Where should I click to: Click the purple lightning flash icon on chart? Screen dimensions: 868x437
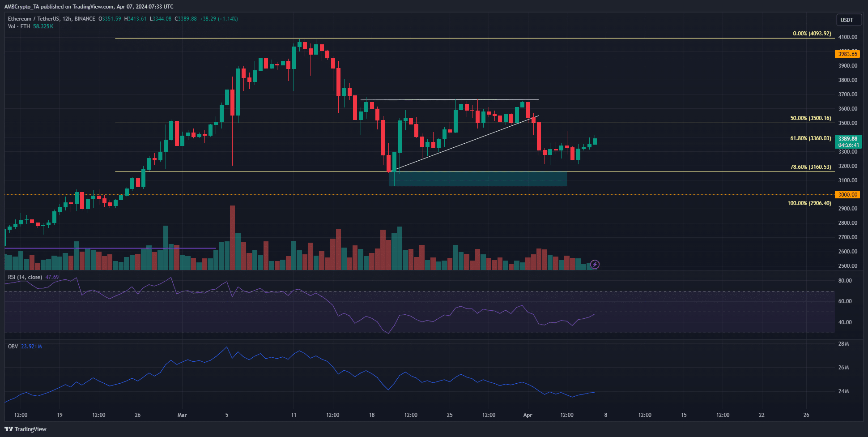point(595,265)
